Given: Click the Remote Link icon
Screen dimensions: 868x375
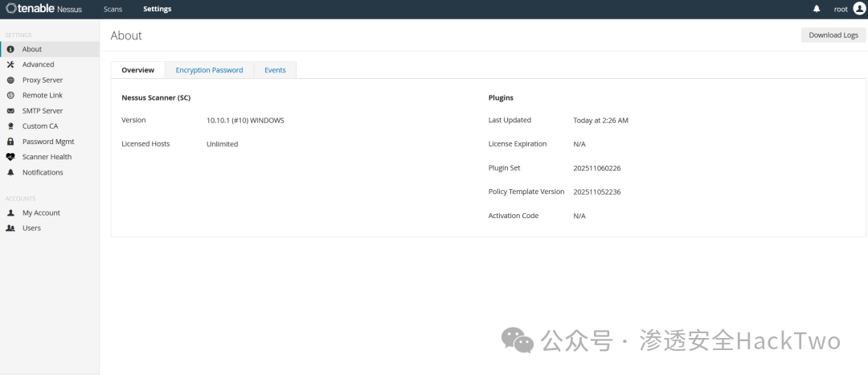Looking at the screenshot, I should (10, 95).
